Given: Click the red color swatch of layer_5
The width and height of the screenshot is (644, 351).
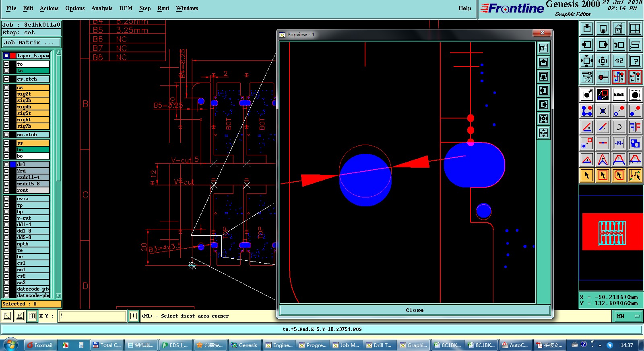Looking at the screenshot, I should click(13, 56).
